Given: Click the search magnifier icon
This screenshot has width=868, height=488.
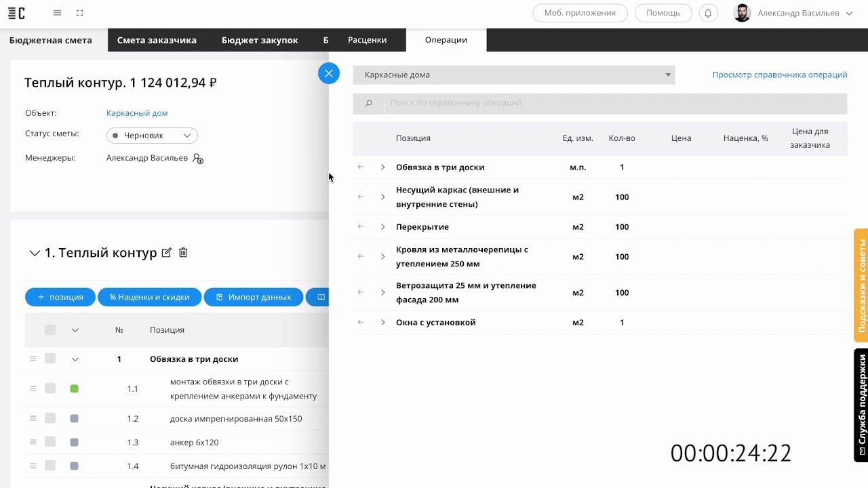Looking at the screenshot, I should coord(368,103).
